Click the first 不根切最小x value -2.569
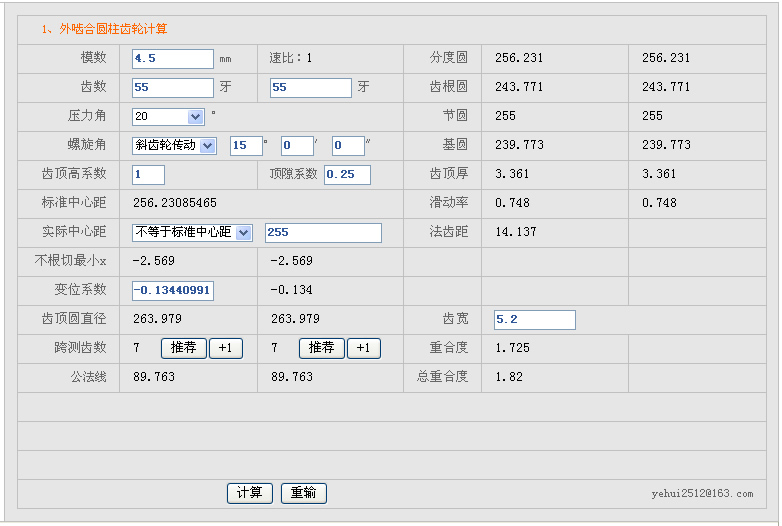782x526 pixels. [x=154, y=261]
